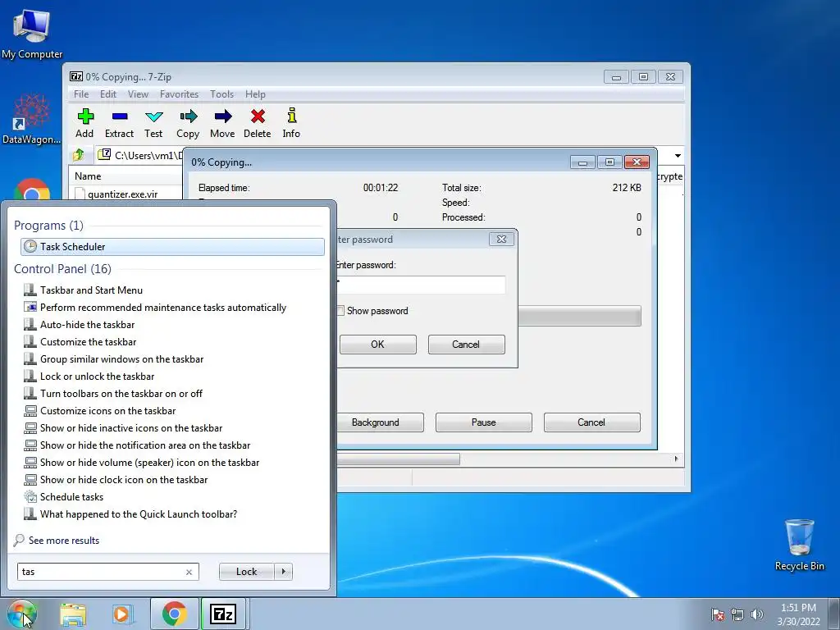Click the Test toolbar icon

(x=153, y=123)
